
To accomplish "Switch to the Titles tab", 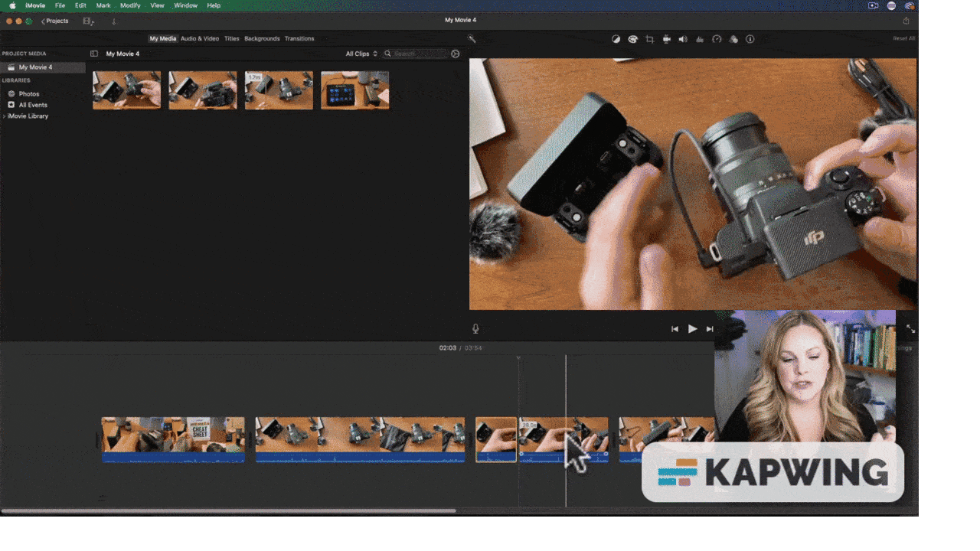I will pos(232,38).
